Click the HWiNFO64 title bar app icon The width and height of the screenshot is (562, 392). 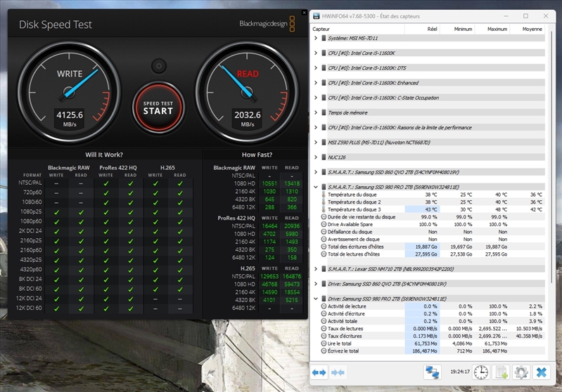click(x=316, y=16)
